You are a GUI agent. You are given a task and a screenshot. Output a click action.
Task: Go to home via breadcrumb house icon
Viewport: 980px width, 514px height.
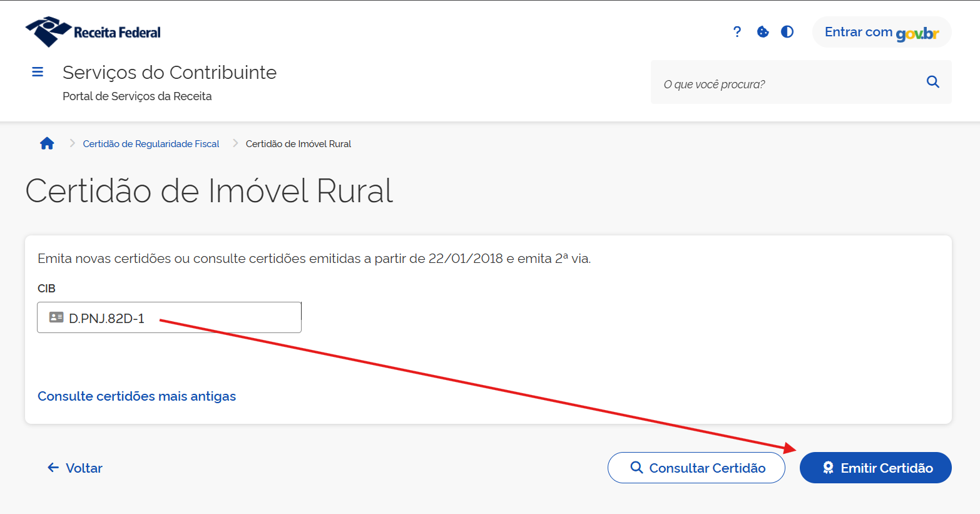[47, 143]
